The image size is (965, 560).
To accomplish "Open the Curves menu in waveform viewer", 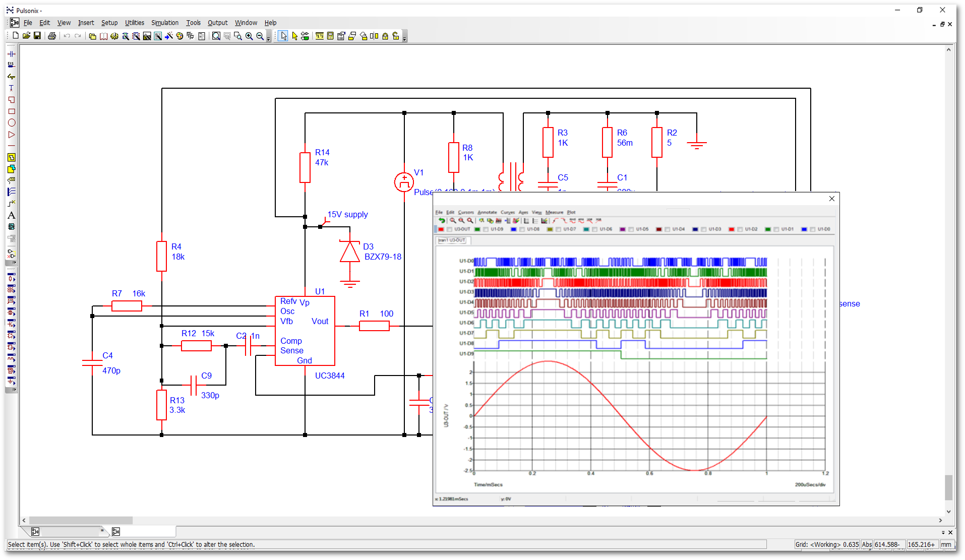I will [507, 212].
